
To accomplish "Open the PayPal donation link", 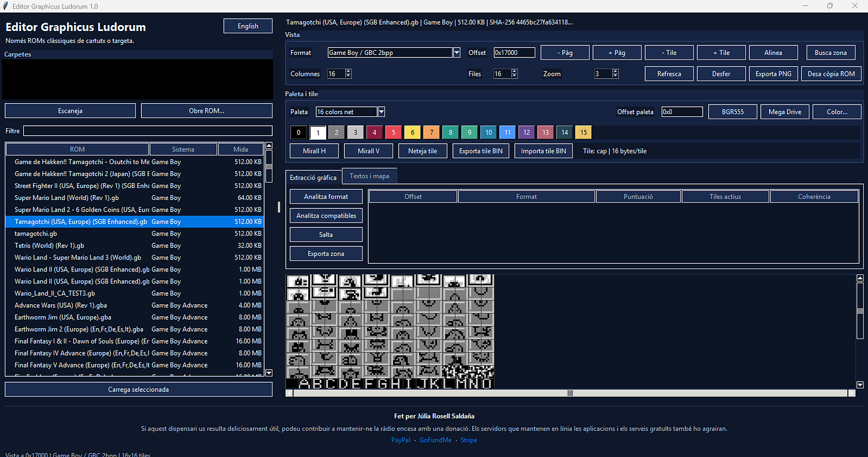I will [401, 440].
